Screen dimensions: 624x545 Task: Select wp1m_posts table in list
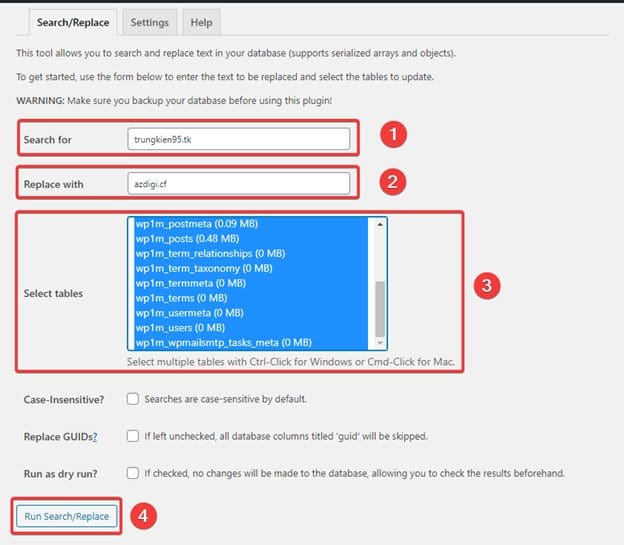(187, 239)
